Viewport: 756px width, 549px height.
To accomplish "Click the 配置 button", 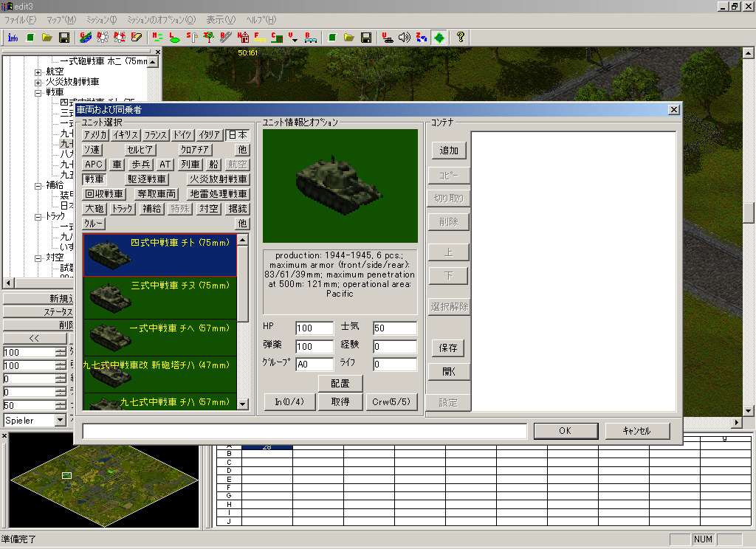I will pyautogui.click(x=340, y=384).
